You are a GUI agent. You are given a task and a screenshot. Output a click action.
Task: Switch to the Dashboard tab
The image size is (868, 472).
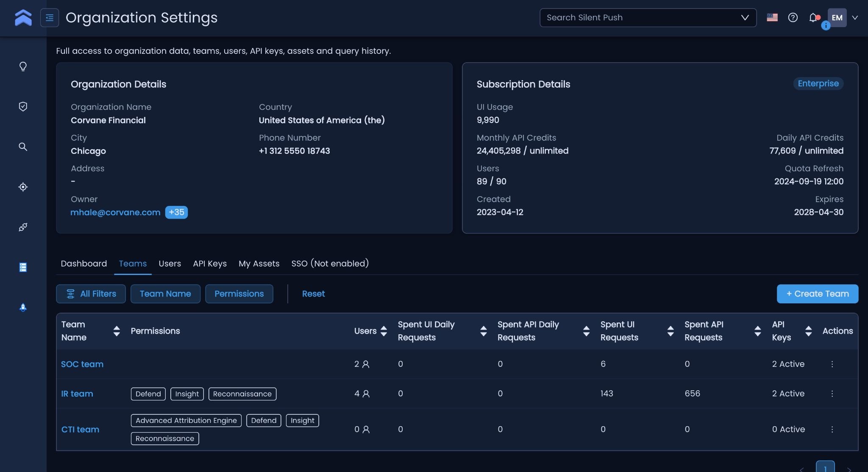tap(84, 264)
